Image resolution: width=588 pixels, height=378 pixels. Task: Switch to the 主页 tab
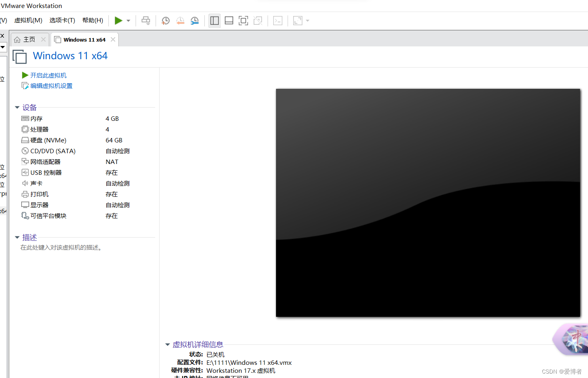click(x=30, y=40)
